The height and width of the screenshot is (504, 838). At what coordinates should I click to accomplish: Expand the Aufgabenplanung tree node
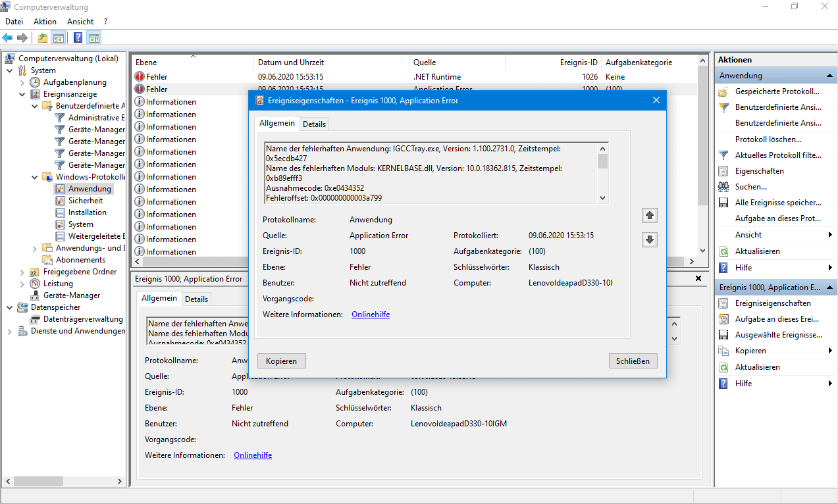pyautogui.click(x=22, y=82)
